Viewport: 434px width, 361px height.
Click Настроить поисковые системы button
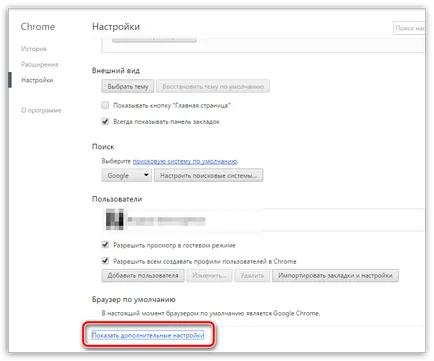[x=209, y=175]
